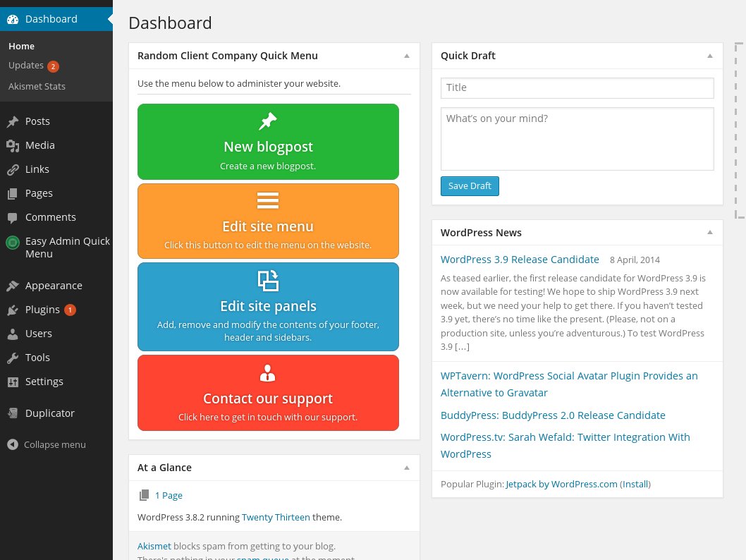This screenshot has height=560, width=746.
Task: Click the green New blogpost button
Action: (268, 142)
